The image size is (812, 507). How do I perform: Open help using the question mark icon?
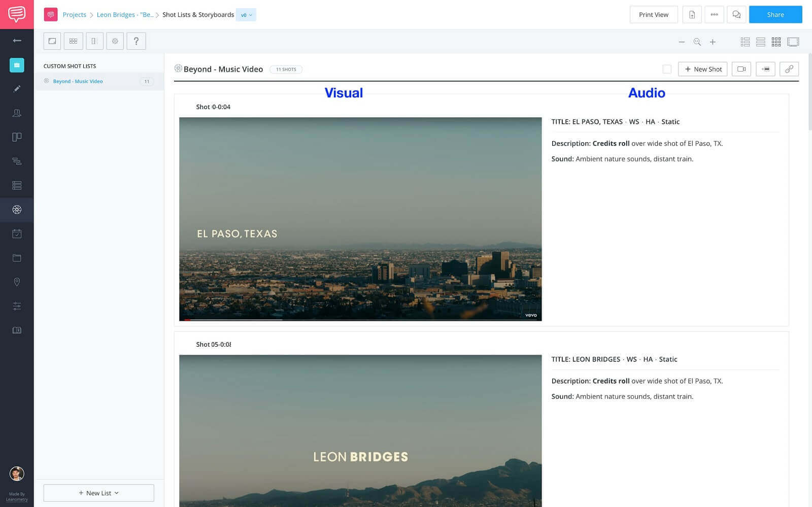[x=136, y=41]
